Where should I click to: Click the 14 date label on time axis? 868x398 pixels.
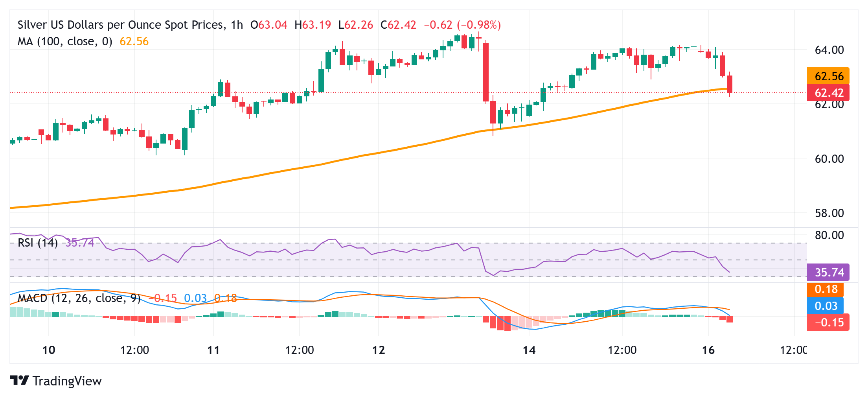[529, 349]
